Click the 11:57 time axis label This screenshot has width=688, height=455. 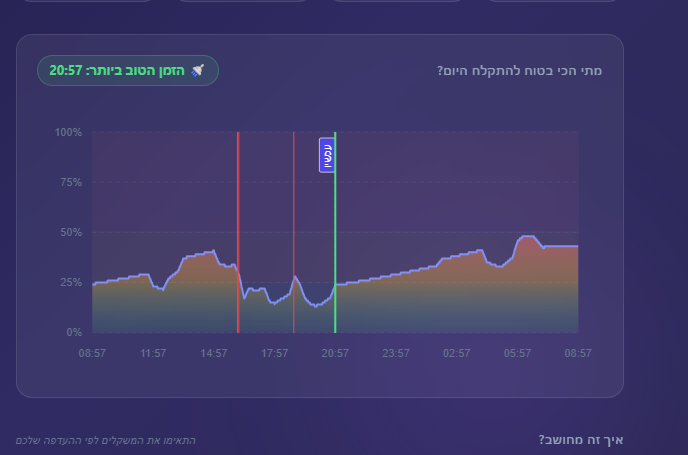pyautogui.click(x=153, y=353)
